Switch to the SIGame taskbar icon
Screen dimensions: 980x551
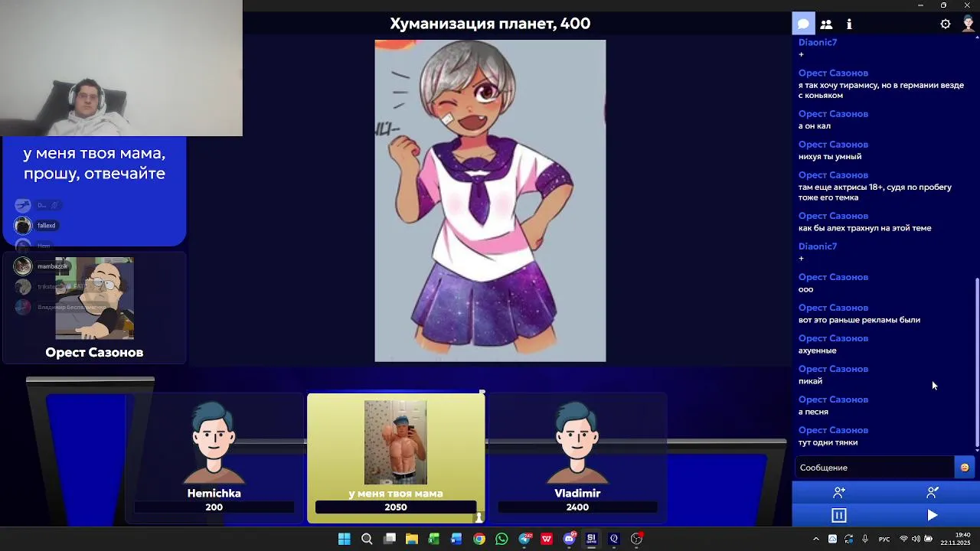coord(591,539)
